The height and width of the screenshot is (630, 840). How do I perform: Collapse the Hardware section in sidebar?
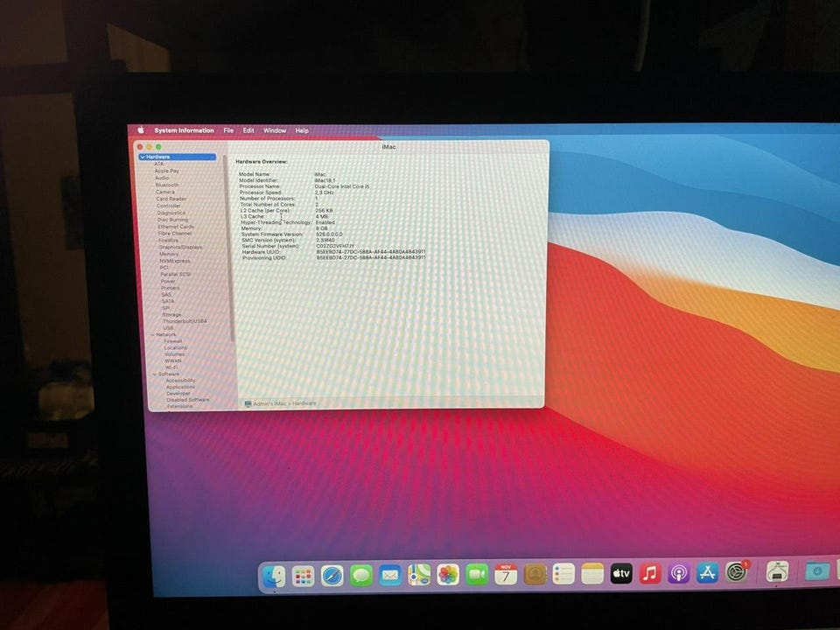[x=143, y=157]
